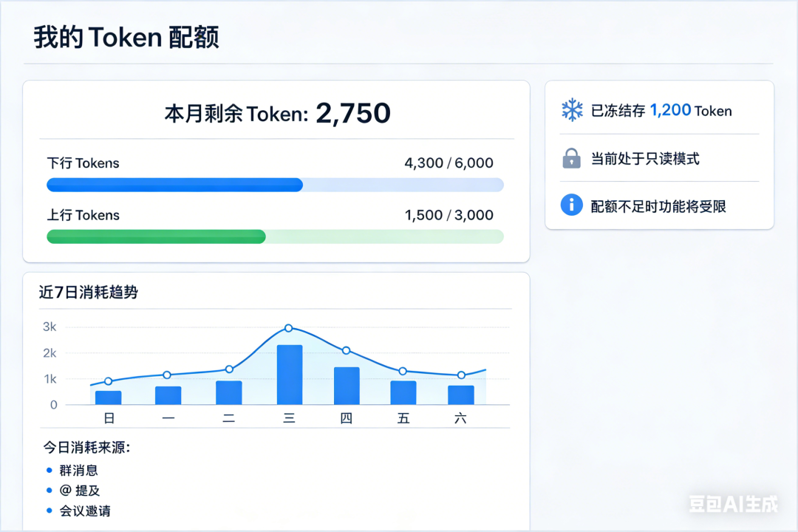The height and width of the screenshot is (532, 798).
Task: Click the bar above 六 in the chart
Action: pos(461,395)
